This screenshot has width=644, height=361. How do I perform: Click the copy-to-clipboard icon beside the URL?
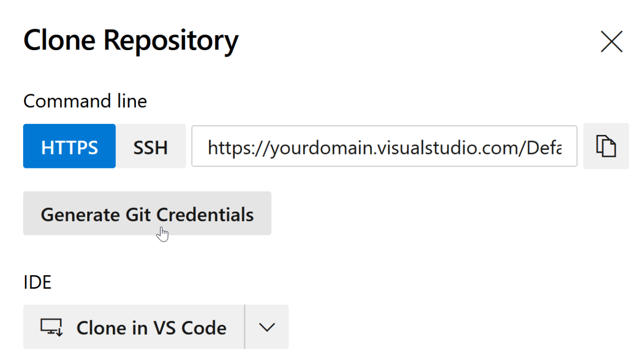click(606, 146)
